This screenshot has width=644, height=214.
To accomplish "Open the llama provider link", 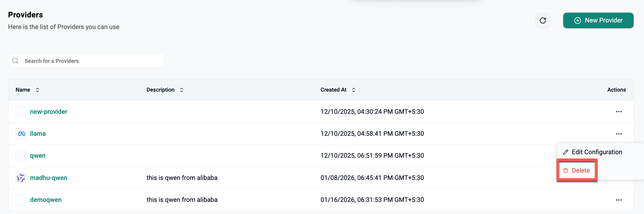I will pos(38,134).
